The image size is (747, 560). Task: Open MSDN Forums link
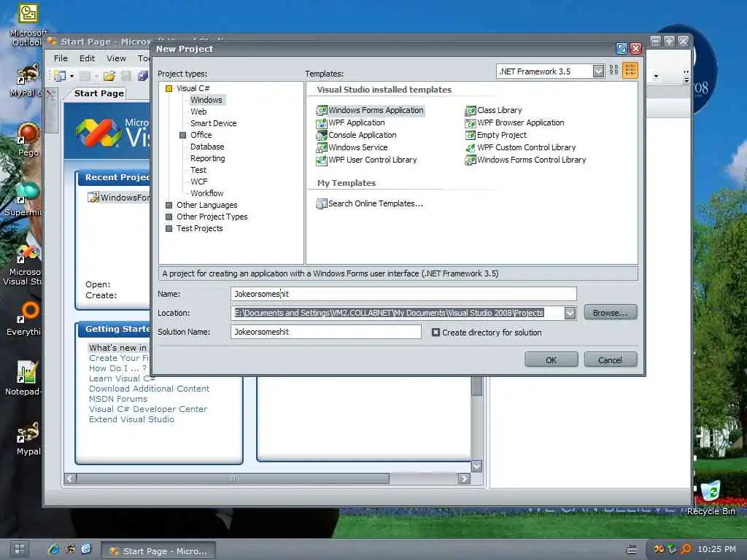(x=118, y=399)
